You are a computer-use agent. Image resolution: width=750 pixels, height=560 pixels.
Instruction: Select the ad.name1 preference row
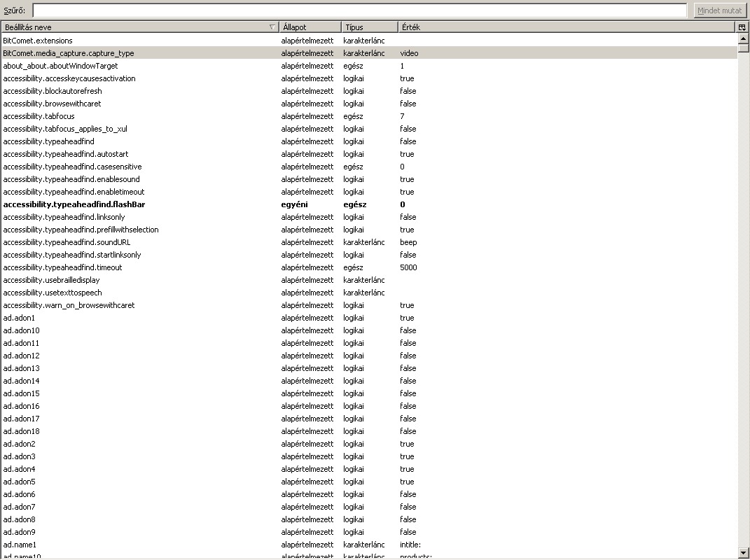(x=20, y=545)
